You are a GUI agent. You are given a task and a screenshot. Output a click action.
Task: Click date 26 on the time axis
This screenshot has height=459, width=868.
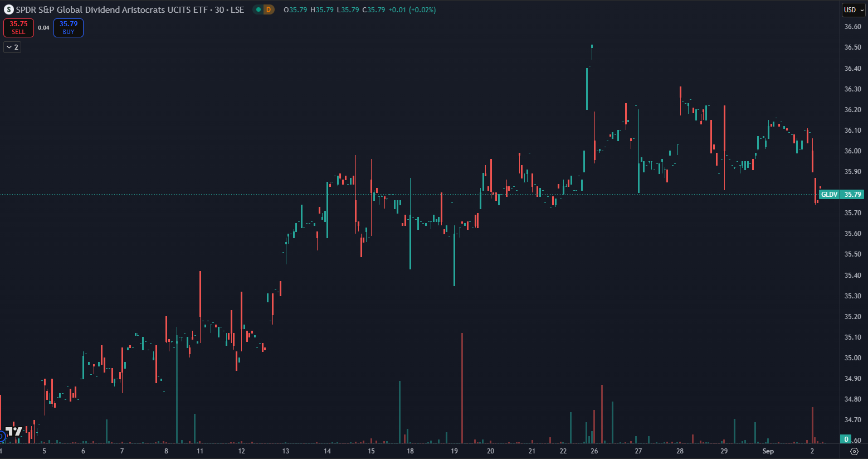(x=594, y=451)
